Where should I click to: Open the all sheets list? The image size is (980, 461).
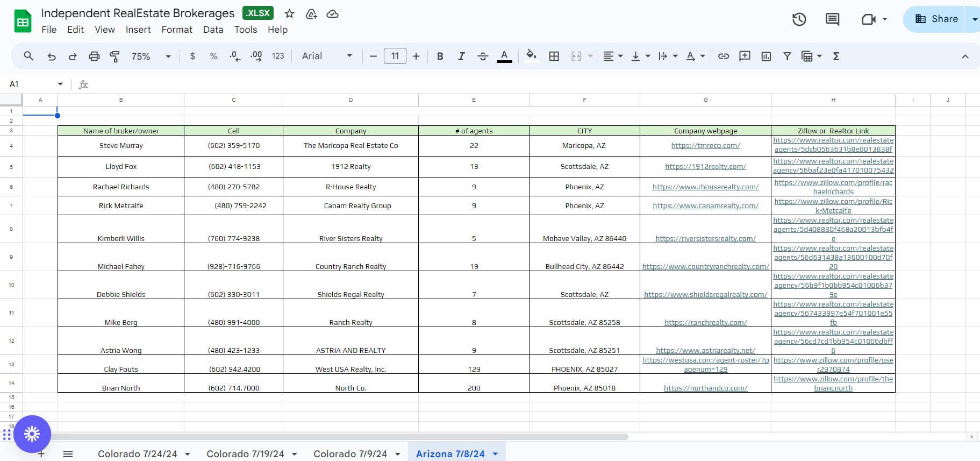tap(68, 454)
